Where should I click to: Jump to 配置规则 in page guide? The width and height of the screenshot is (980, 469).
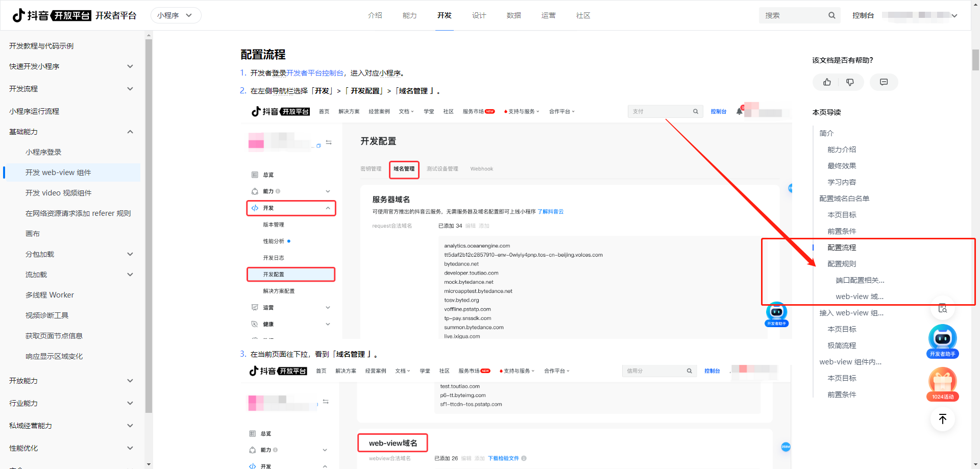842,264
